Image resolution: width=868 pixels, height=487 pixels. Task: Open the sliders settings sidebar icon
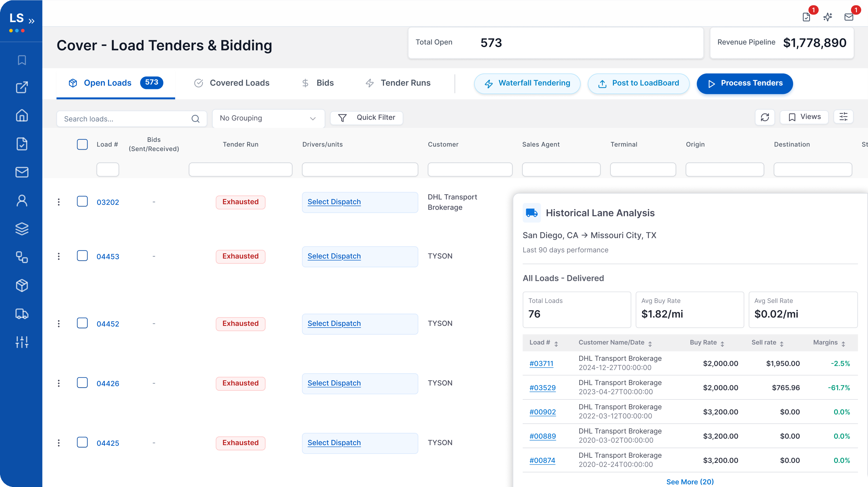pyautogui.click(x=22, y=342)
